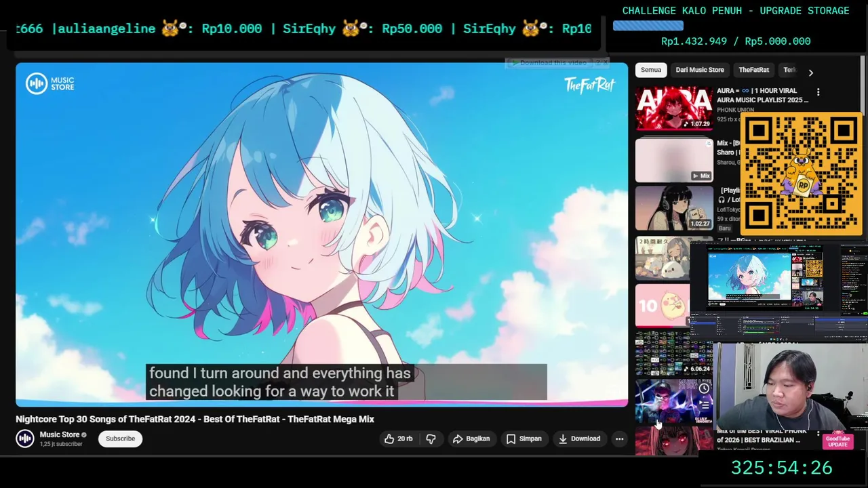The image size is (868, 488).
Task: Open the Music Store channel avatar
Action: coord(25,439)
